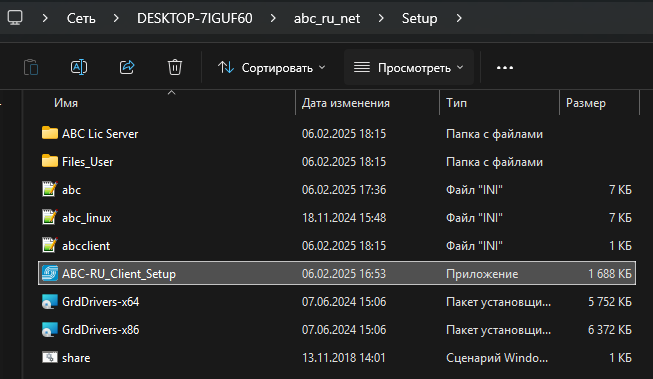Expand chevron after Setup breadcrumb

459,18
